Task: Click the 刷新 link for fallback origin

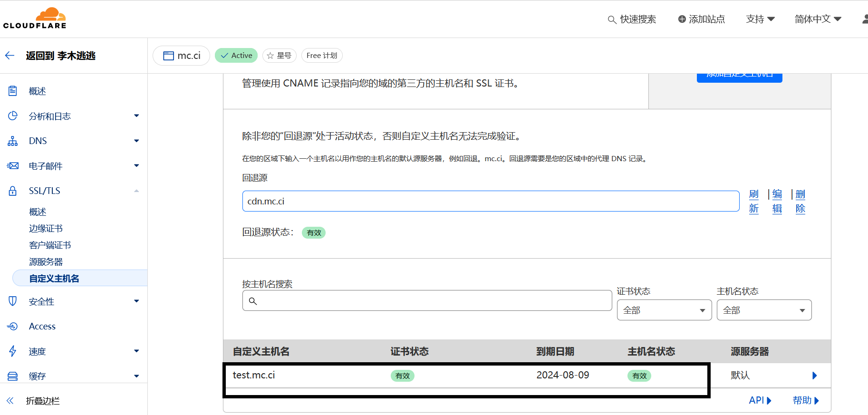Action: (754, 202)
